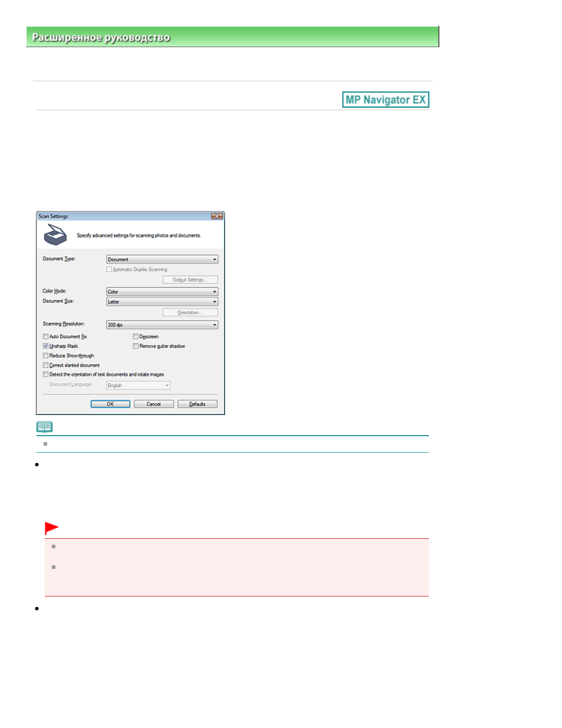Confirm with the OK button
562x728 pixels.
(x=110, y=404)
